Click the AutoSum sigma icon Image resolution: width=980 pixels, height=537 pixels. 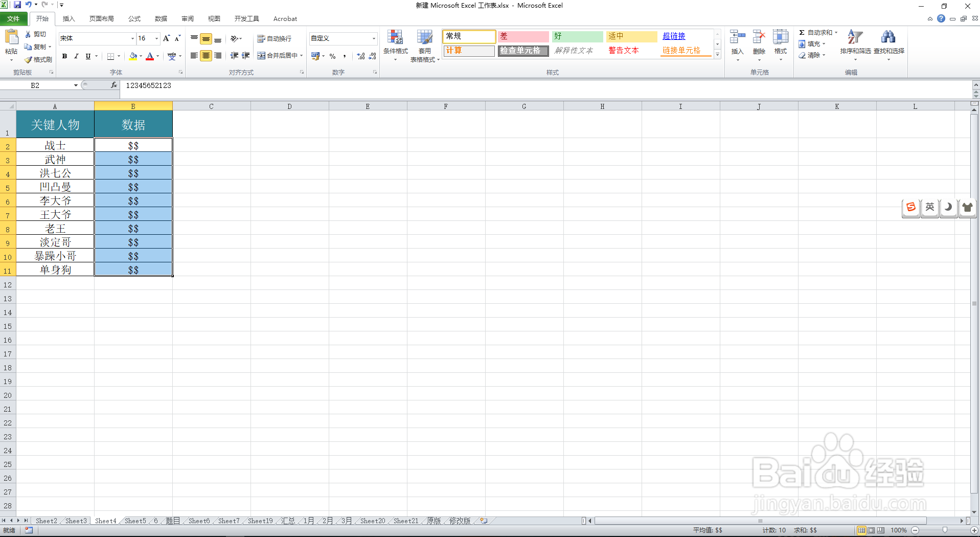pos(802,32)
